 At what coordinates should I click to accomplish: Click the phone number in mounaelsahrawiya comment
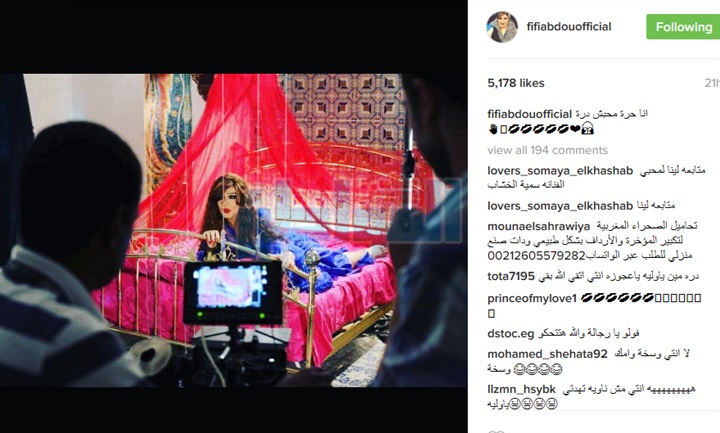tap(536, 255)
